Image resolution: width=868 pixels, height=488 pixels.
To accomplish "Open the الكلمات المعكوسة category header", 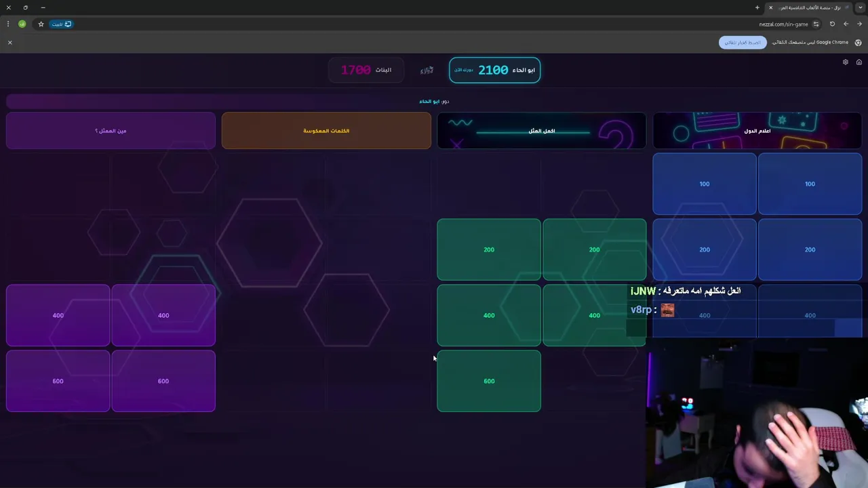I will (326, 131).
